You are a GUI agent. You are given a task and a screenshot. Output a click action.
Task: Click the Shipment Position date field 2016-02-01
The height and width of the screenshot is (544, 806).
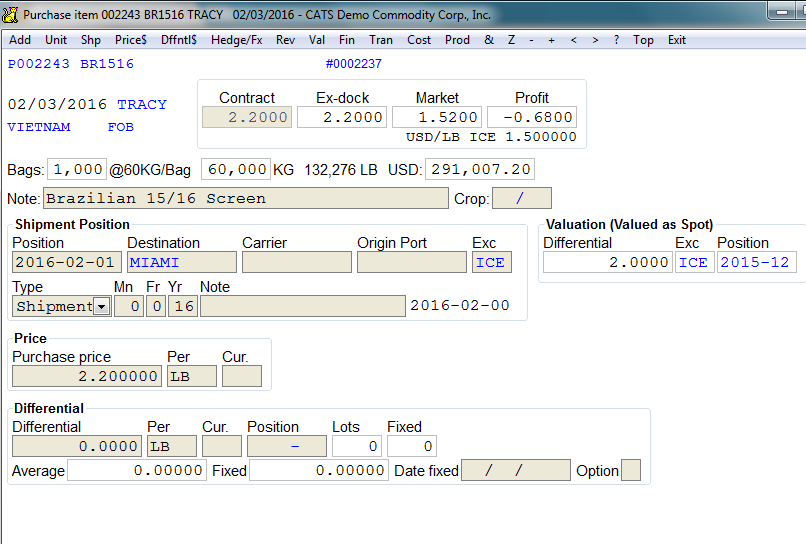pyautogui.click(x=67, y=262)
